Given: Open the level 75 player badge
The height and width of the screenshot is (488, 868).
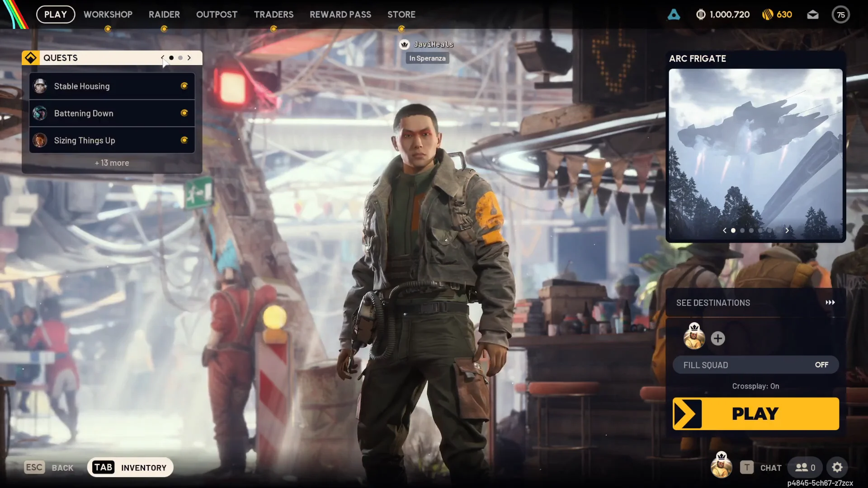Looking at the screenshot, I should tap(841, 14).
